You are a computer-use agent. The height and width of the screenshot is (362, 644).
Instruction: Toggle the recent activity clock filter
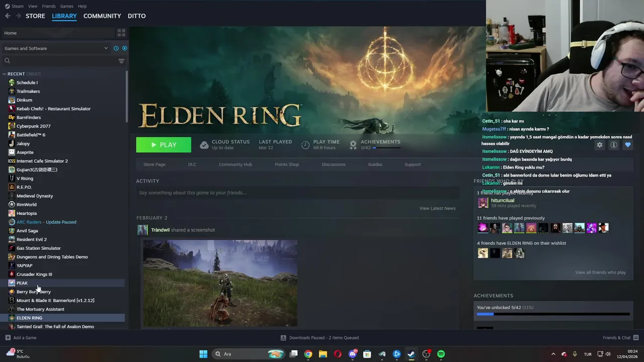pyautogui.click(x=116, y=48)
